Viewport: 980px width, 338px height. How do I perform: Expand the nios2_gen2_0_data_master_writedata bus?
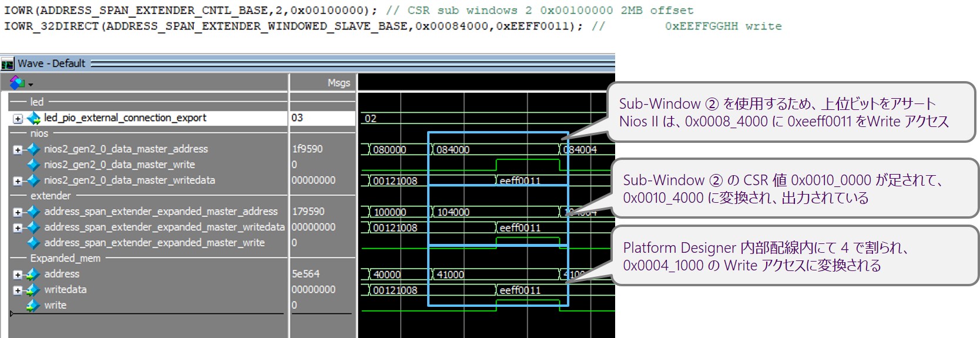pyautogui.click(x=18, y=181)
